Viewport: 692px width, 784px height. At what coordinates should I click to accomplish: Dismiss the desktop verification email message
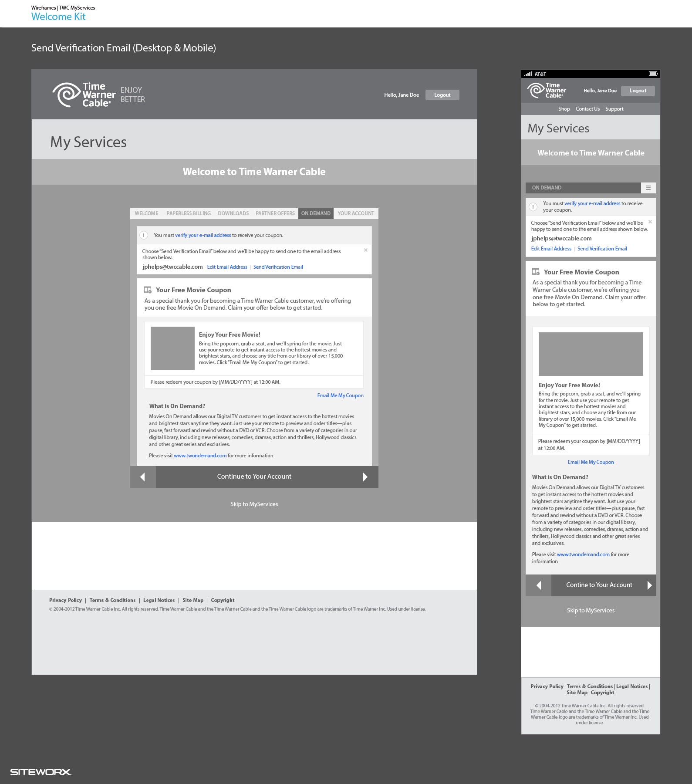pyautogui.click(x=366, y=250)
